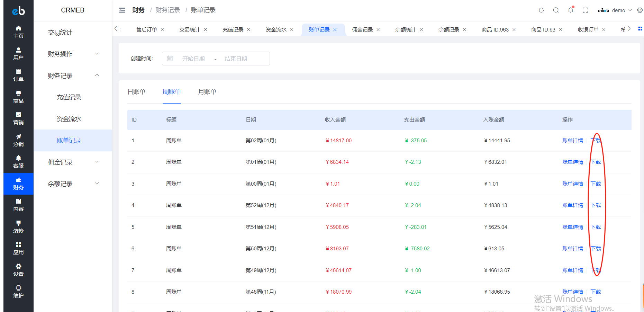Open the 用户 users sidebar icon

[18, 54]
